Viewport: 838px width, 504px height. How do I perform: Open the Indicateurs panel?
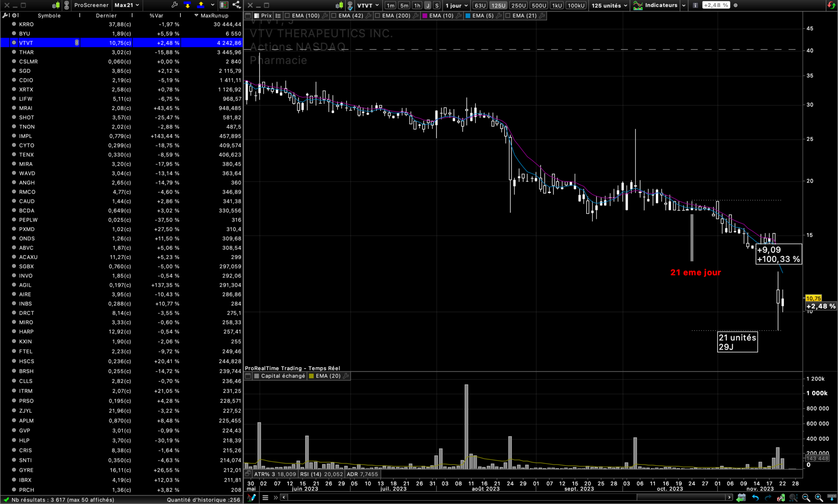659,5
